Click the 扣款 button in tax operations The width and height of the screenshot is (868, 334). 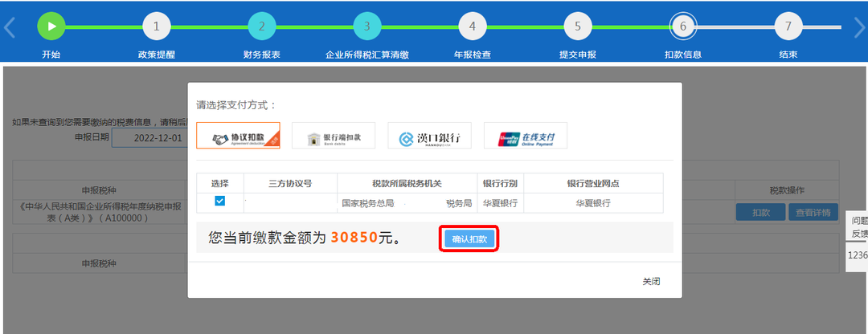(x=760, y=213)
